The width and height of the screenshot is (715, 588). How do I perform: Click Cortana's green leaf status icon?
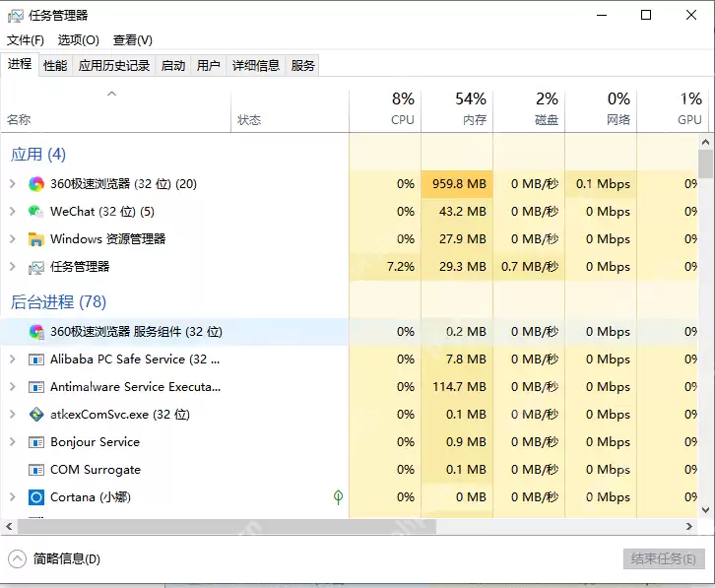click(338, 497)
